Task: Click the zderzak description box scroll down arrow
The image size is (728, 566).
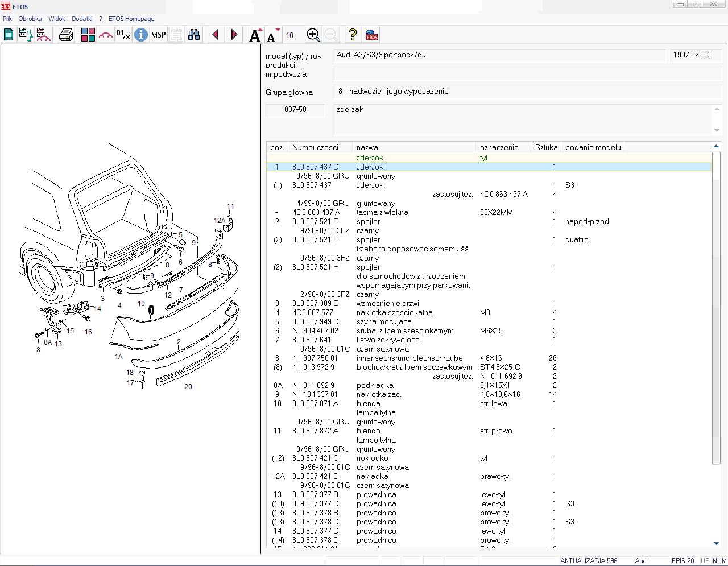Action: pyautogui.click(x=717, y=130)
